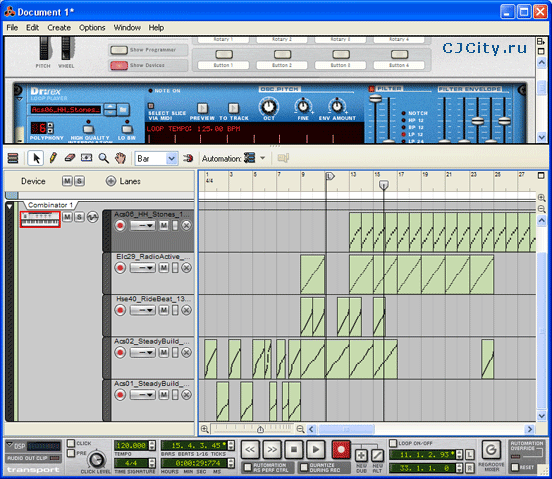552x479 pixels.
Task: Click the song position marker
Action: click(x=384, y=184)
